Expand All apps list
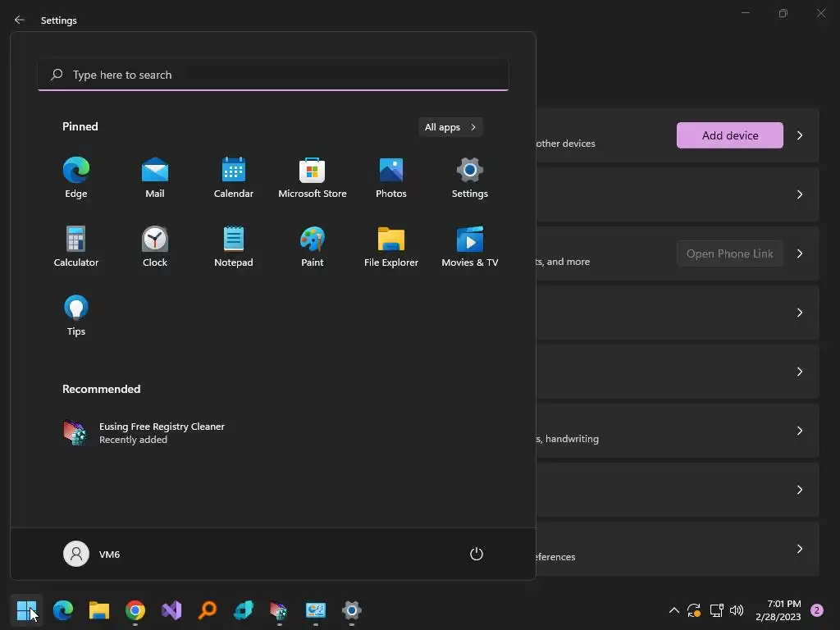Viewport: 840px width, 630px height. click(x=450, y=127)
